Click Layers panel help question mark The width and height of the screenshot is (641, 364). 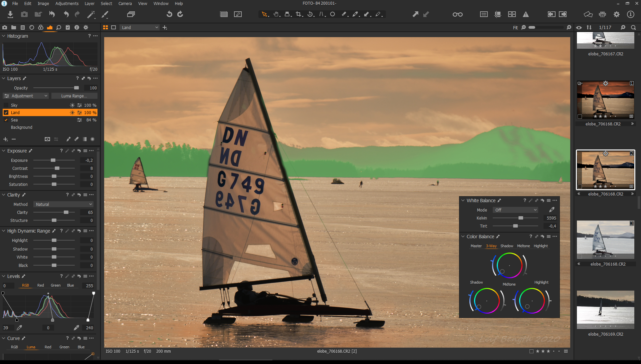(x=77, y=78)
